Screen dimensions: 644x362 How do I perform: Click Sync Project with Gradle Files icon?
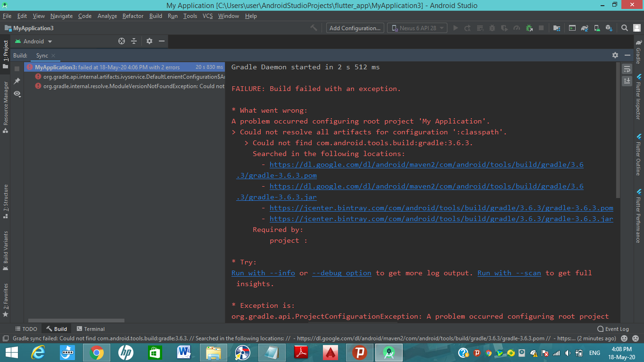tap(585, 28)
